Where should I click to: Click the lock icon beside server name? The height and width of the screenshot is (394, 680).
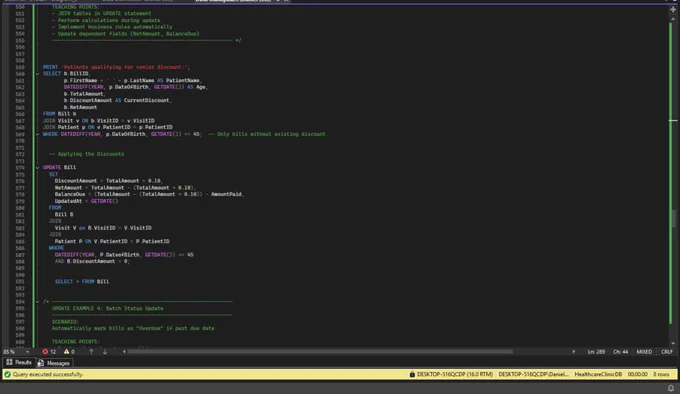coord(412,374)
